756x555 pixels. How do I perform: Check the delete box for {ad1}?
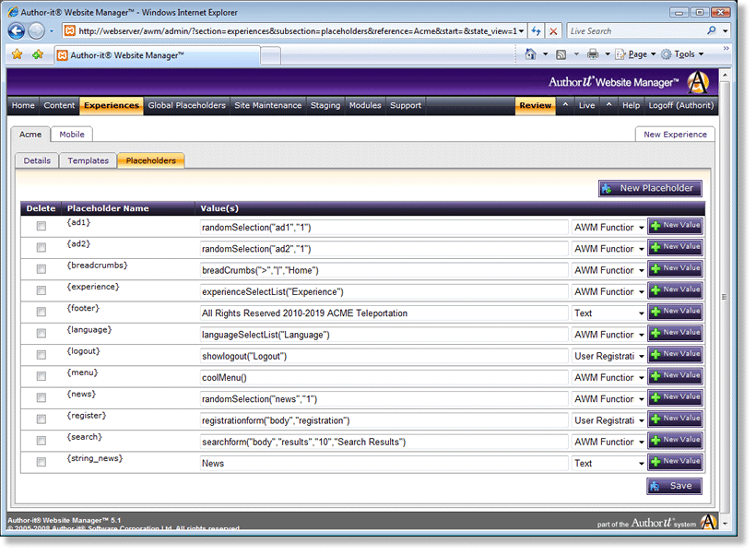[41, 226]
